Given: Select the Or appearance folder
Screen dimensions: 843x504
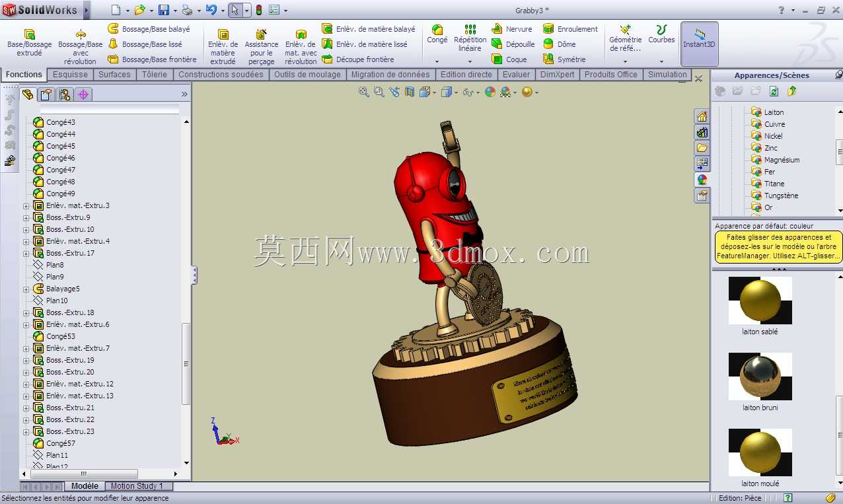Looking at the screenshot, I should pyautogui.click(x=768, y=207).
